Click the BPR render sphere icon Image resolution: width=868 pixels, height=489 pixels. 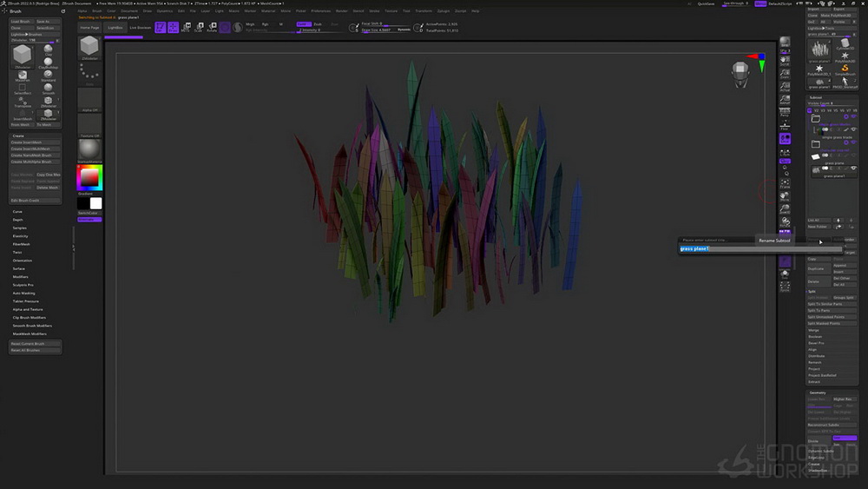click(785, 43)
